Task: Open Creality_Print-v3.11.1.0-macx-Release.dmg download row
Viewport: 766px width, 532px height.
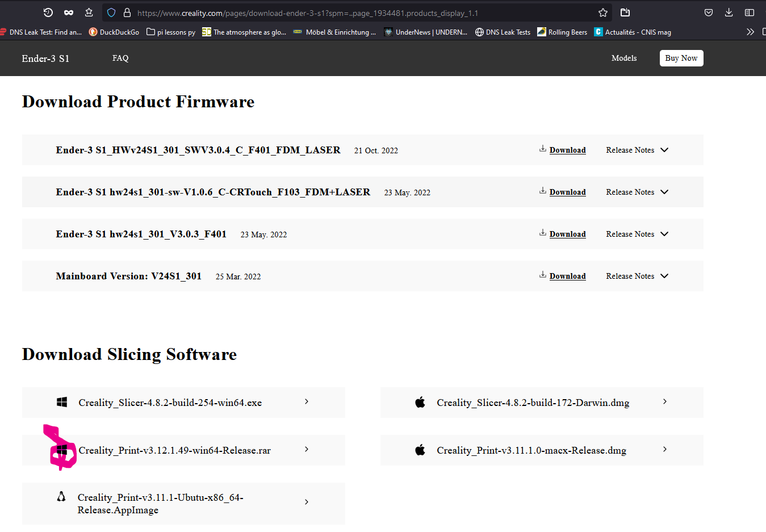Action: pos(542,450)
